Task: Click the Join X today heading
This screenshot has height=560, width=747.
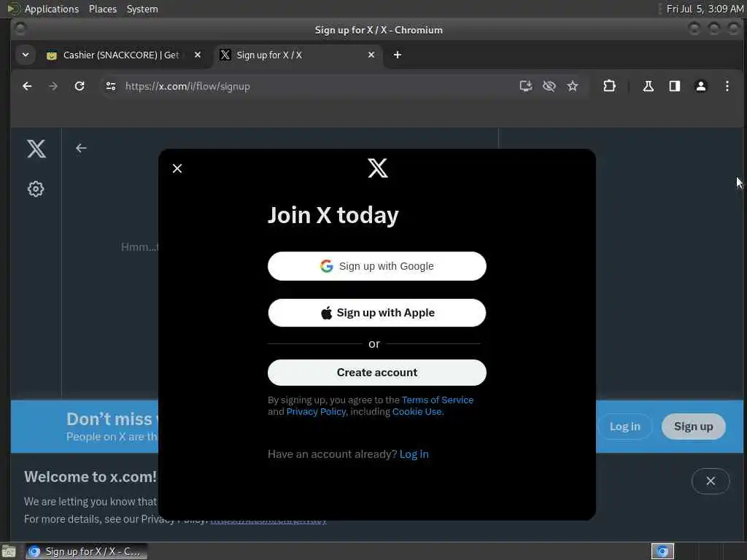Action: click(x=333, y=215)
